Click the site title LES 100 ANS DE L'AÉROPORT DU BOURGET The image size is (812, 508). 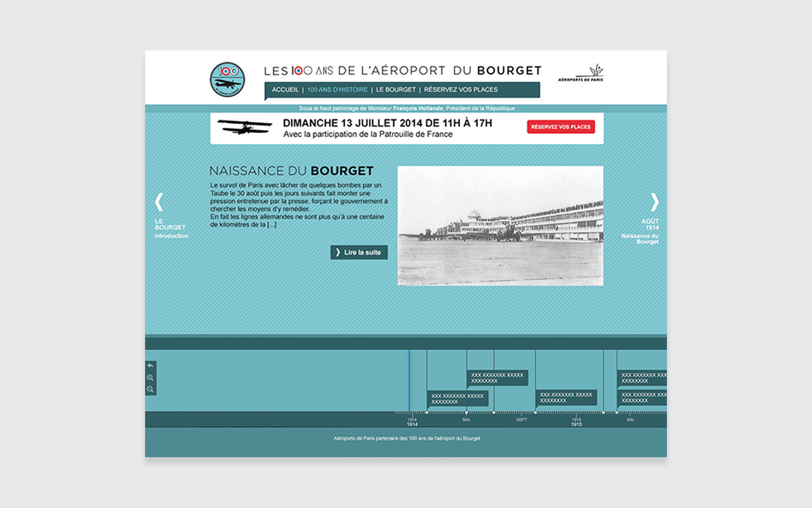pos(403,71)
